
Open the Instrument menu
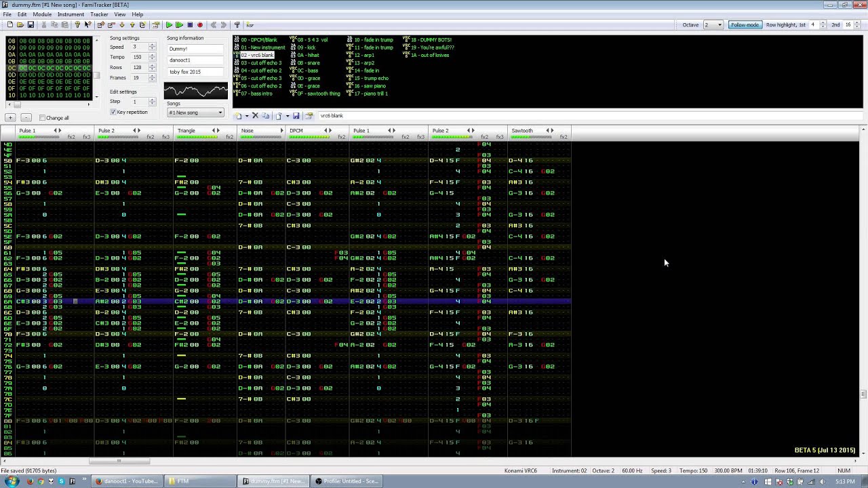(x=71, y=14)
